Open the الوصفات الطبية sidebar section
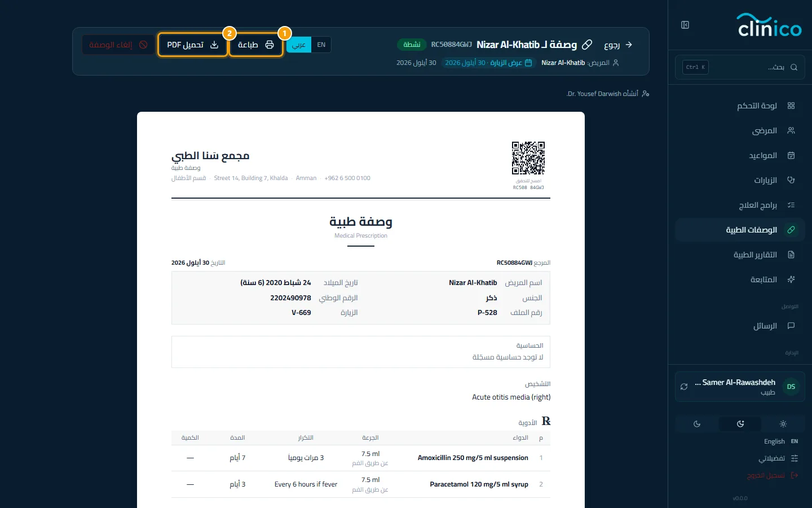Image resolution: width=812 pixels, height=508 pixels. coord(740,230)
